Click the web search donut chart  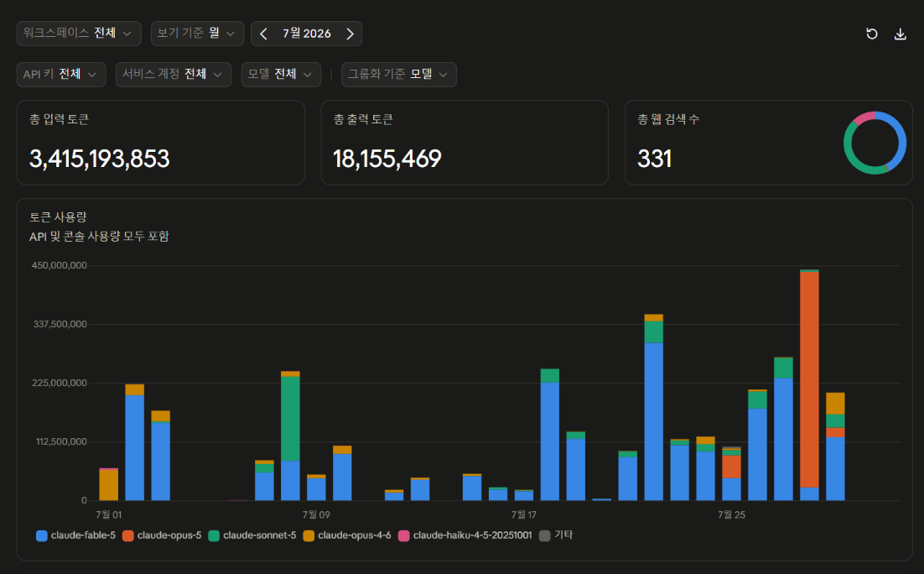875,143
